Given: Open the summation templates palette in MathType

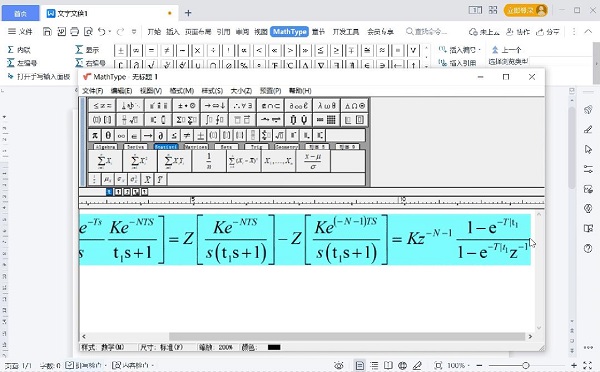Looking at the screenshot, I should click(x=186, y=120).
